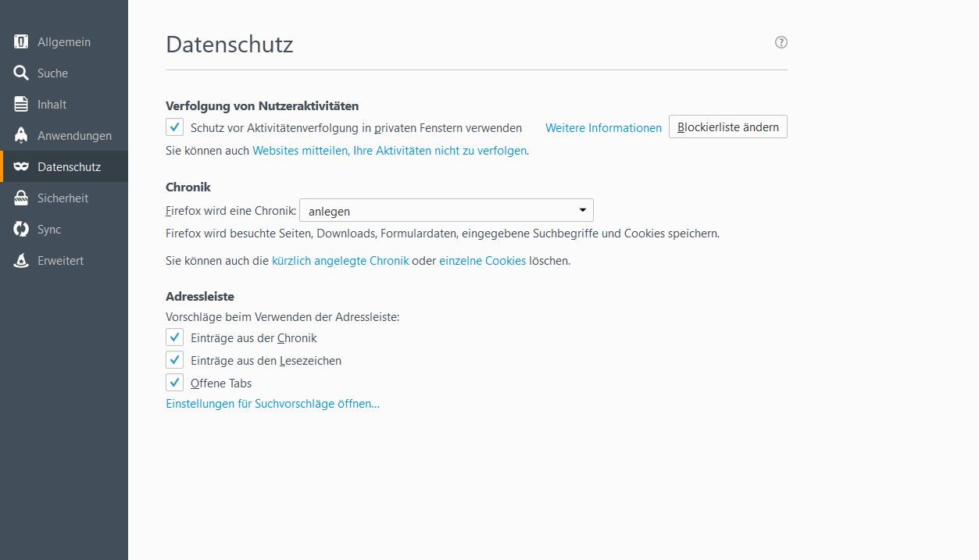The image size is (979, 560).
Task: Click the einzelne Cookies link
Action: pyautogui.click(x=482, y=261)
